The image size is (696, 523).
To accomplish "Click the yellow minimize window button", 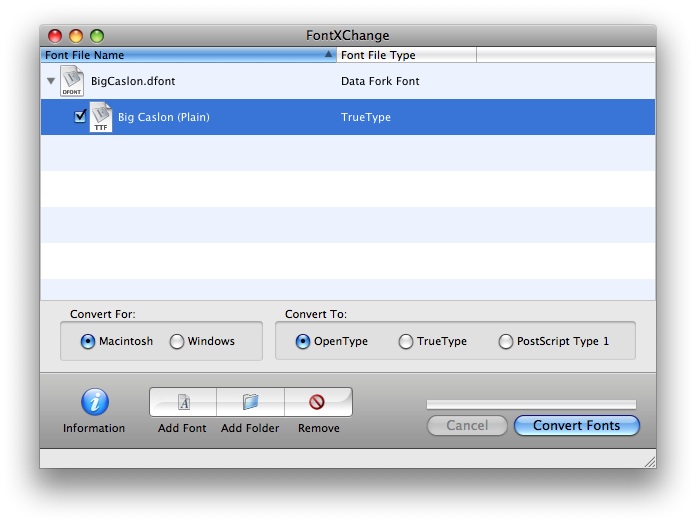I will tap(76, 36).
